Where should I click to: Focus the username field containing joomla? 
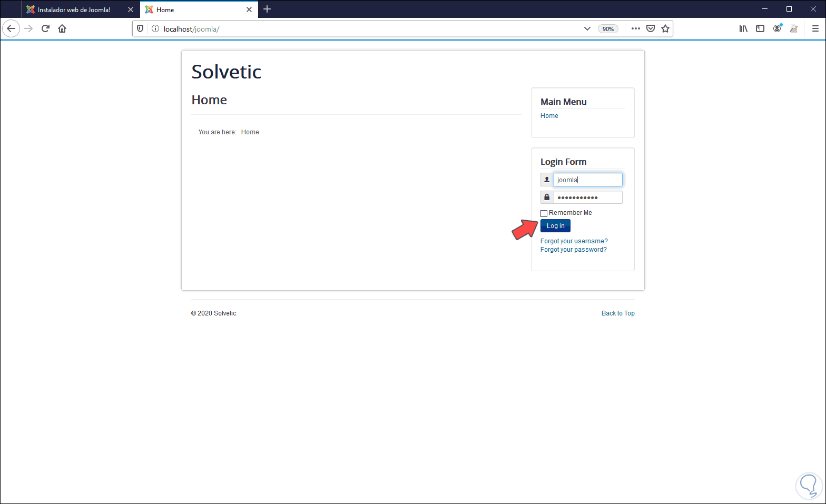click(588, 180)
